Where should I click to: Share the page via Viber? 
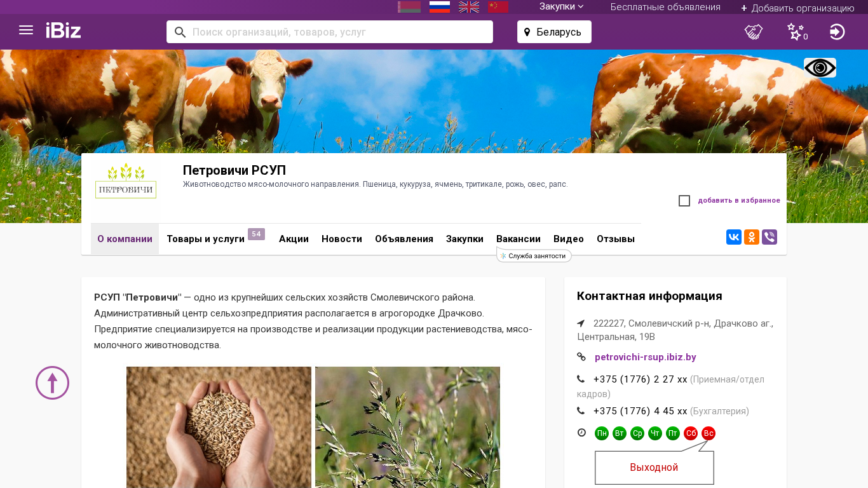(x=770, y=237)
